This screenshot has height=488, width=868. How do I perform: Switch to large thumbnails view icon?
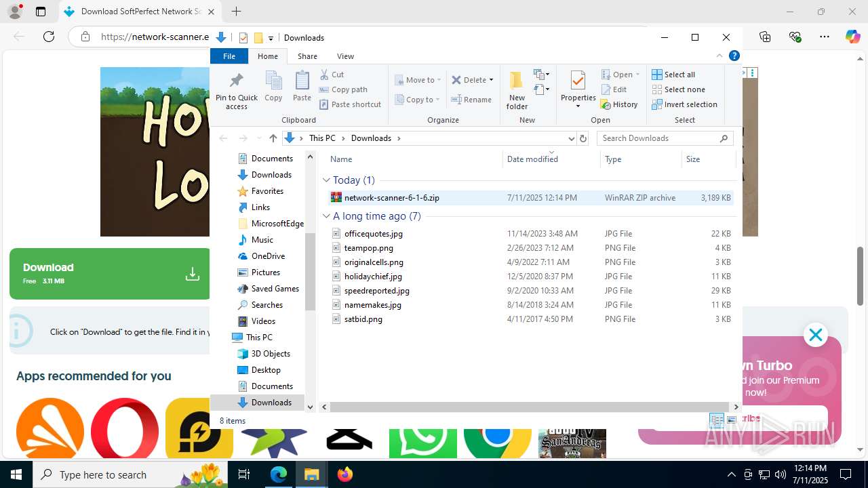click(731, 421)
